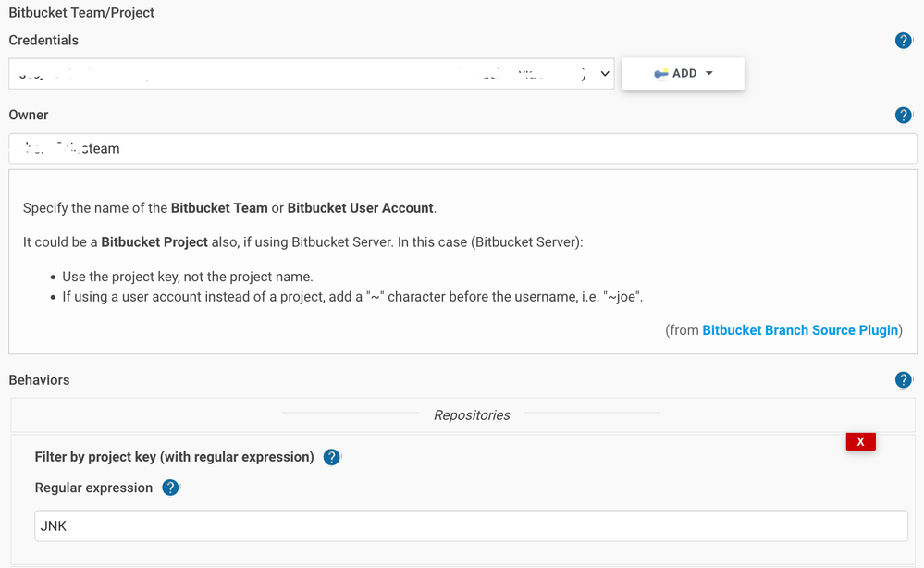924x568 pixels.
Task: Open the Credentials dropdown list
Action: 311,74
